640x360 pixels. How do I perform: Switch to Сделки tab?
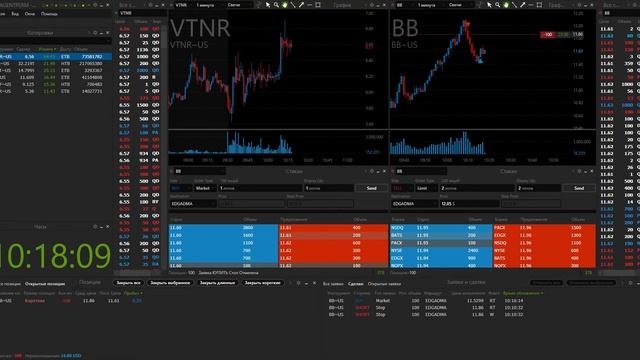click(356, 284)
